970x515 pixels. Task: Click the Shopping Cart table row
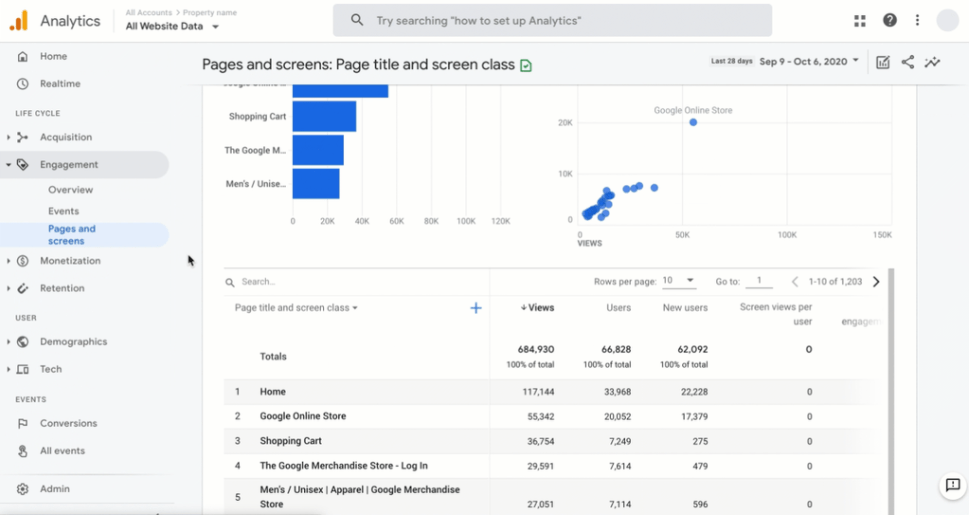(555, 441)
